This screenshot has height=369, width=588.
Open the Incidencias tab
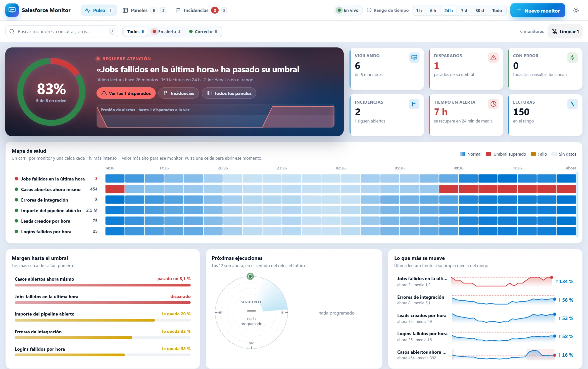201,10
